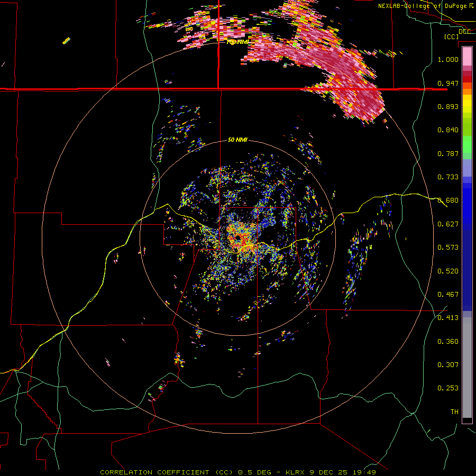Image resolution: width=476 pixels, height=476 pixels.
Task: Click the 0.840 scale value
Action: (x=448, y=130)
